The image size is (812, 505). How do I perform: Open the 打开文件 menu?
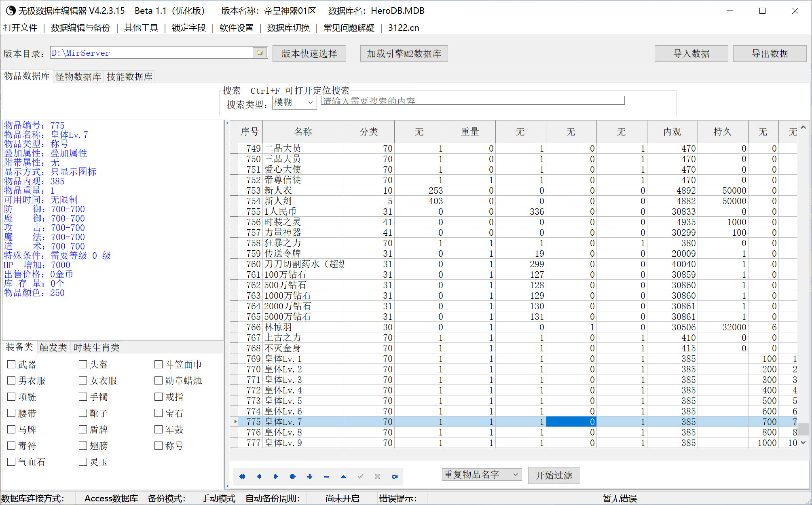20,28
